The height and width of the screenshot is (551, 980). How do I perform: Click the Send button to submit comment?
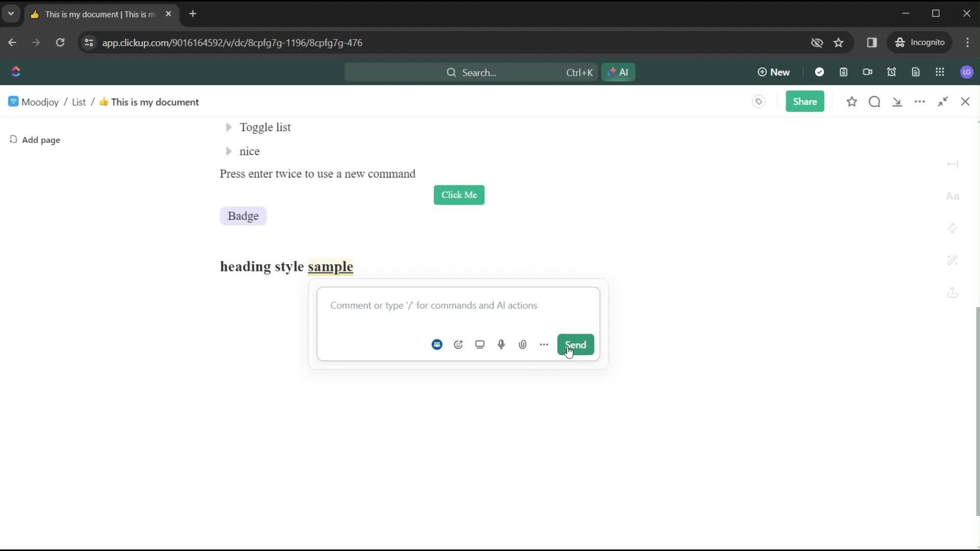pos(575,344)
